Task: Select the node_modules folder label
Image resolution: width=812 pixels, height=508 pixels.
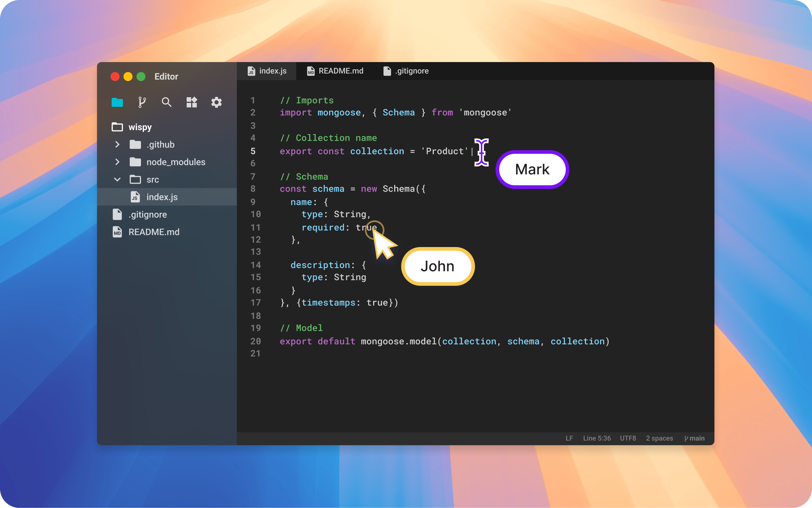Action: [x=176, y=162]
